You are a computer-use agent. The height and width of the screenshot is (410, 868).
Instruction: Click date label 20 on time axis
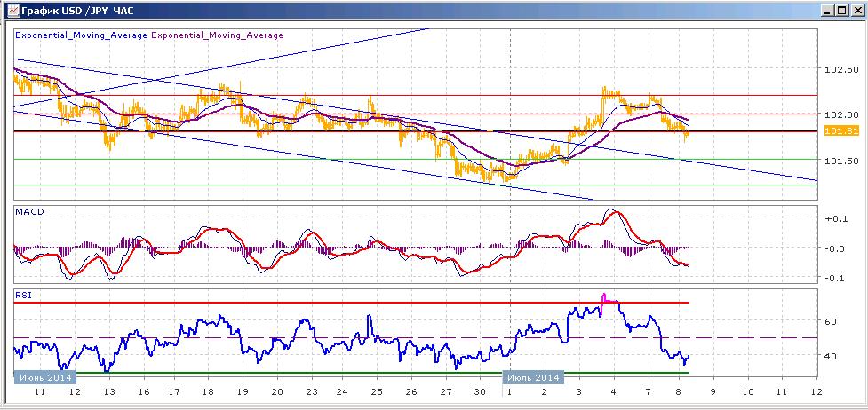(277, 391)
